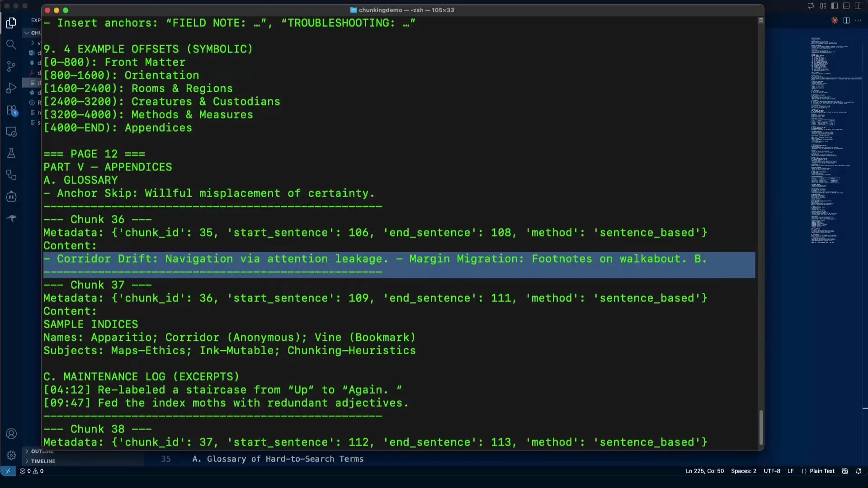
Task: Open the Accounts menu in activity bar
Action: pos(11,434)
